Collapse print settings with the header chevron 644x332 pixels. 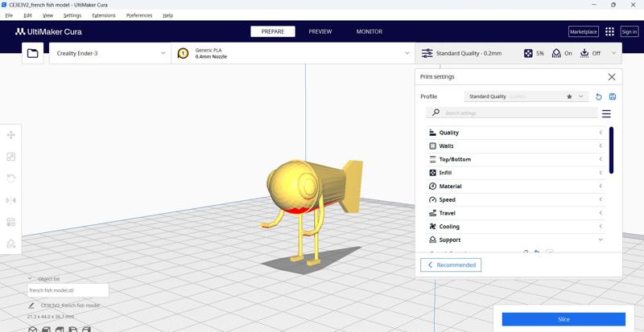613,53
